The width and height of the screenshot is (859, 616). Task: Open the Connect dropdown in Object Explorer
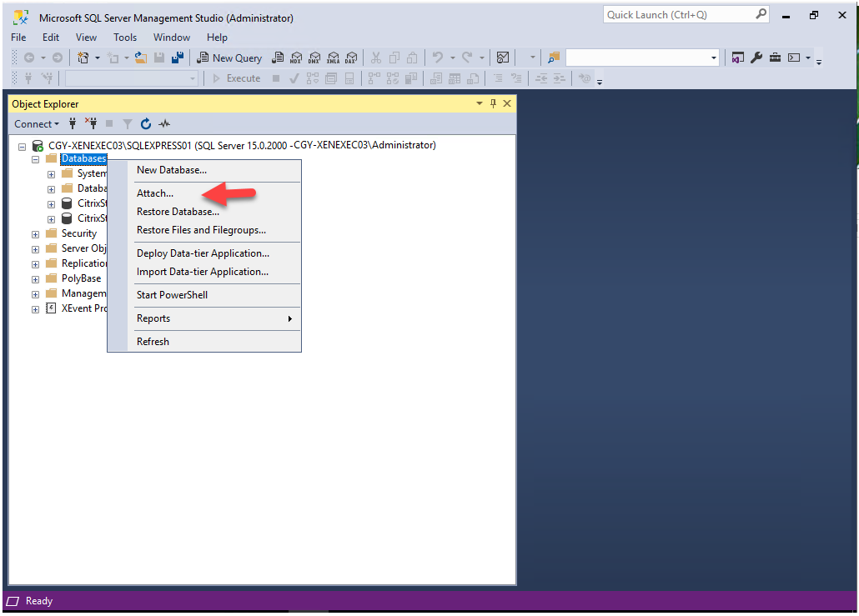37,123
